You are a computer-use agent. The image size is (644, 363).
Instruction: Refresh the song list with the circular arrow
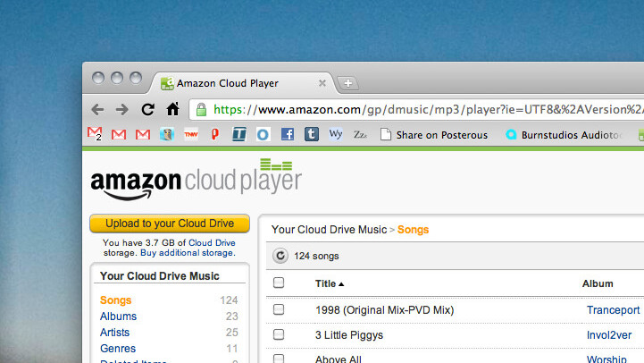tap(280, 256)
